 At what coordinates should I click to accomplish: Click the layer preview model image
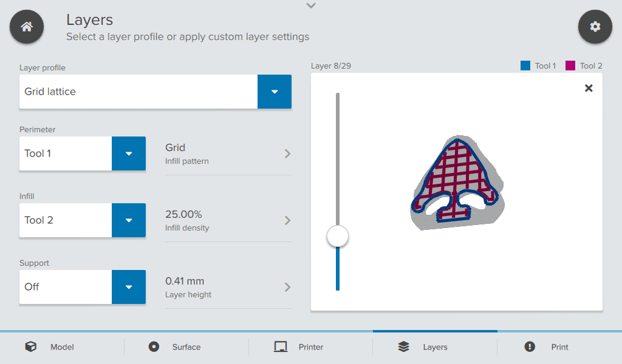tap(456, 182)
